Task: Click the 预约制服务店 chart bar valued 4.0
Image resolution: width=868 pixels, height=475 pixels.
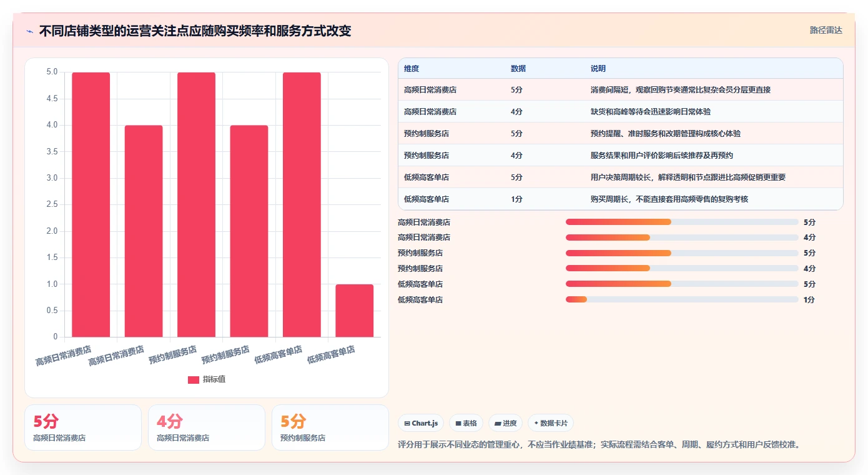Action: tap(249, 231)
